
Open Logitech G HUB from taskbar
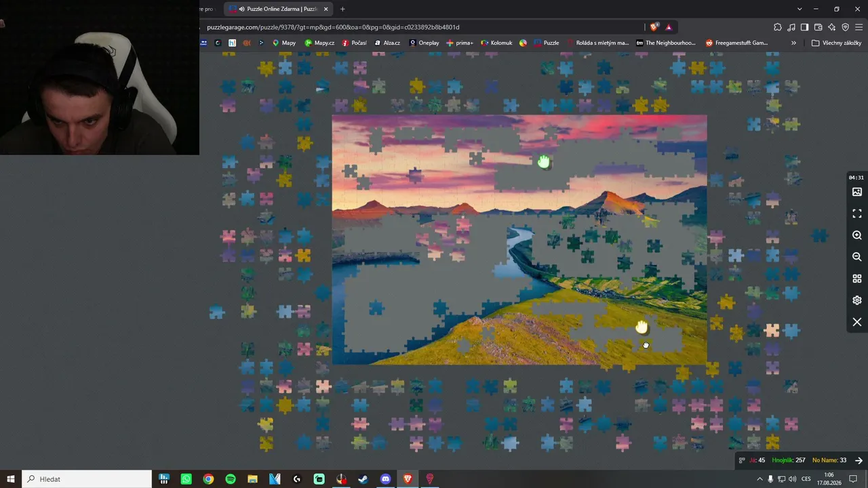pos(297,479)
